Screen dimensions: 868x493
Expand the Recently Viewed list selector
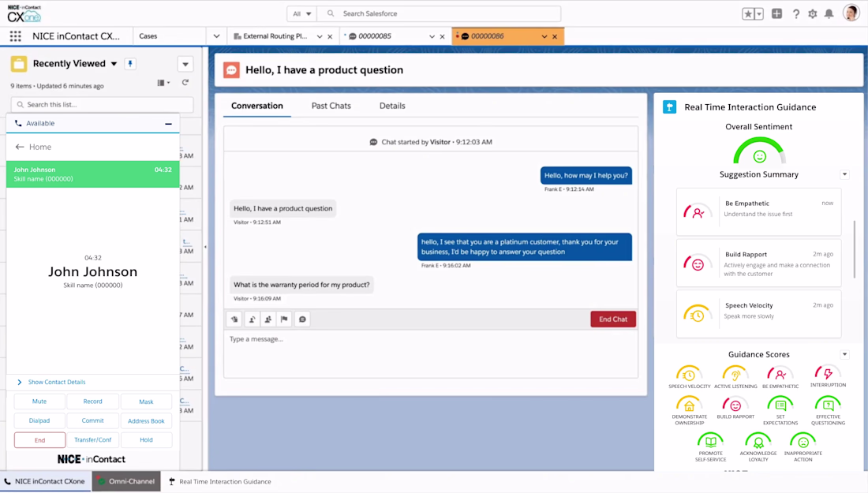pos(114,64)
